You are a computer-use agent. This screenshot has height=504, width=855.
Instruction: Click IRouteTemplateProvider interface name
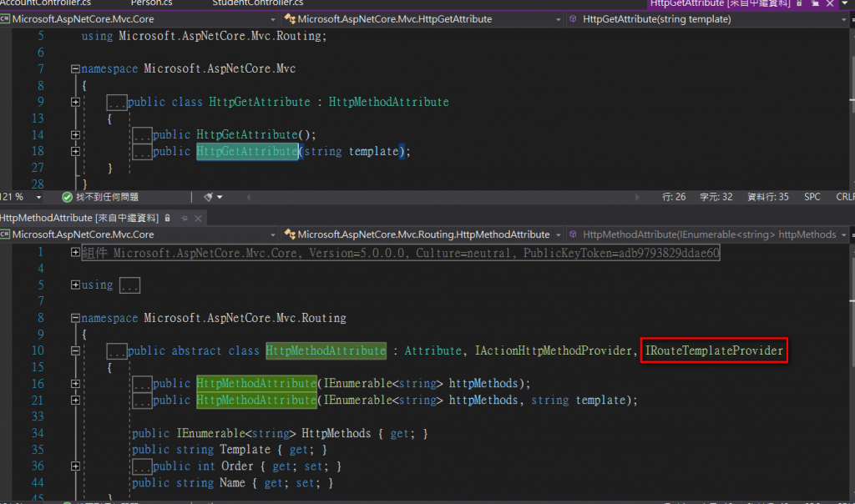click(714, 350)
